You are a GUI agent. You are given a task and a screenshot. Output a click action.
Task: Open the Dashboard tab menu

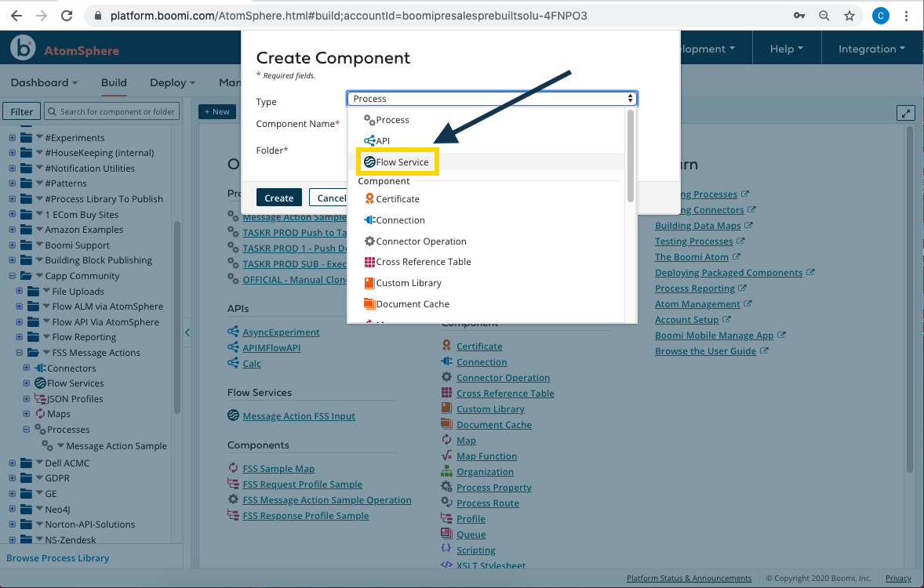point(44,82)
